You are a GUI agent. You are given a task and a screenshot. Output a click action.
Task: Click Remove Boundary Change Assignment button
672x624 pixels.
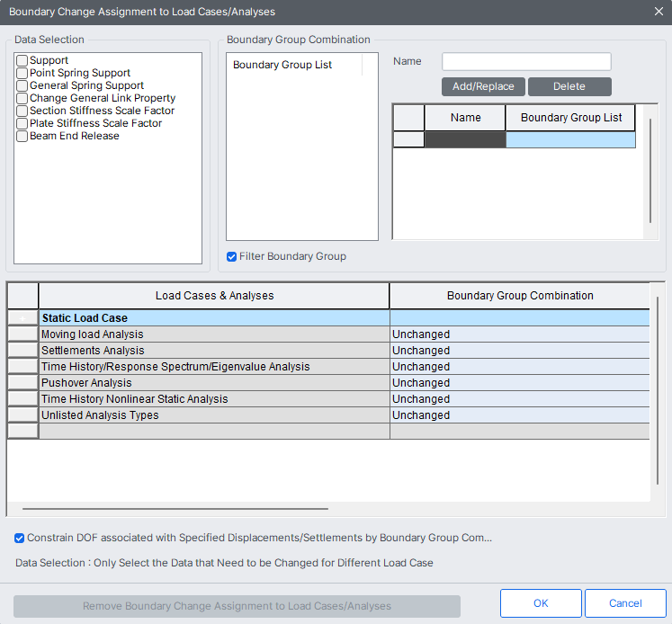[237, 606]
